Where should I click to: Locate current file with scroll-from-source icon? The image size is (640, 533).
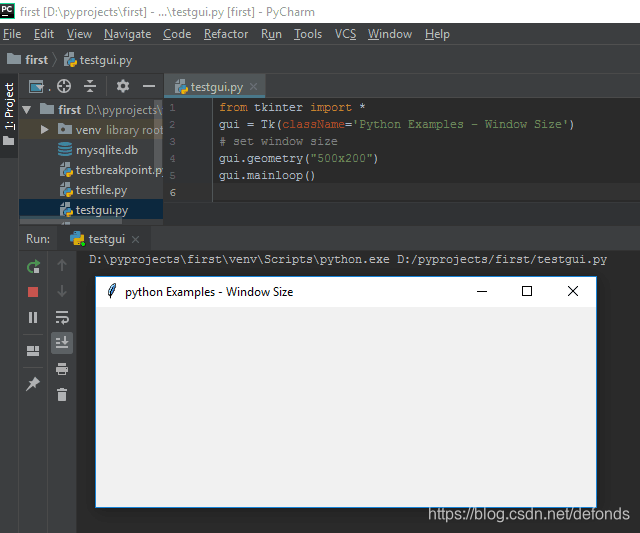[x=64, y=86]
